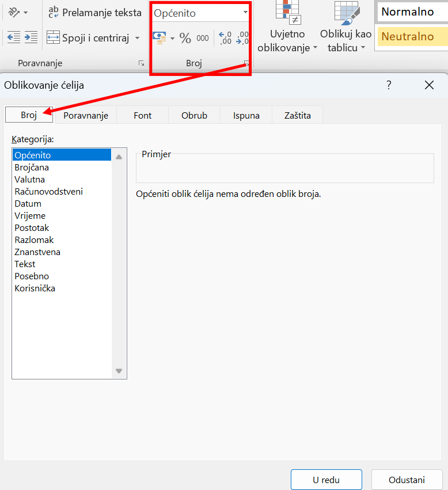The image size is (448, 490).
Task: Click the text Orientation icon
Action: tap(14, 12)
